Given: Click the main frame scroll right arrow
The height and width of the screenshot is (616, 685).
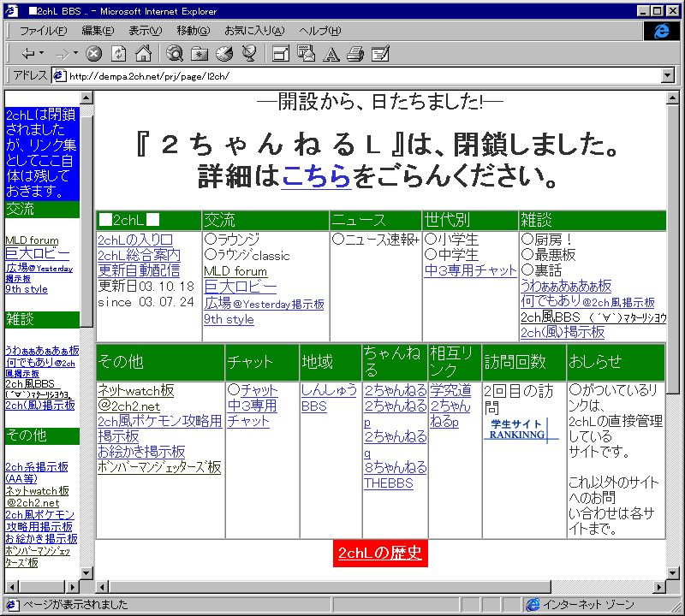Looking at the screenshot, I should point(659,587).
